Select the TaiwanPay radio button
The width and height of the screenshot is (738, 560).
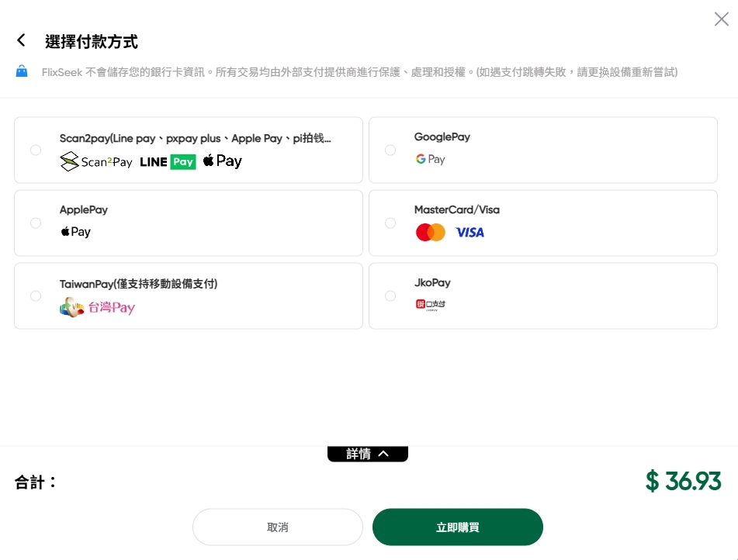coord(36,296)
